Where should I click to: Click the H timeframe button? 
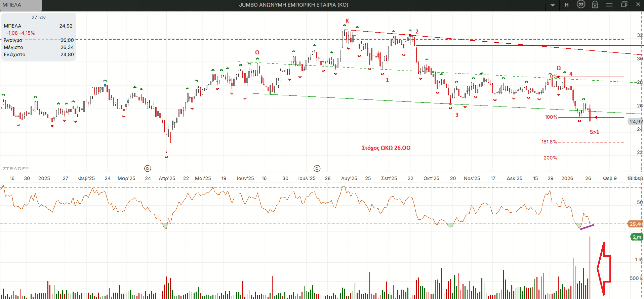point(567,5)
